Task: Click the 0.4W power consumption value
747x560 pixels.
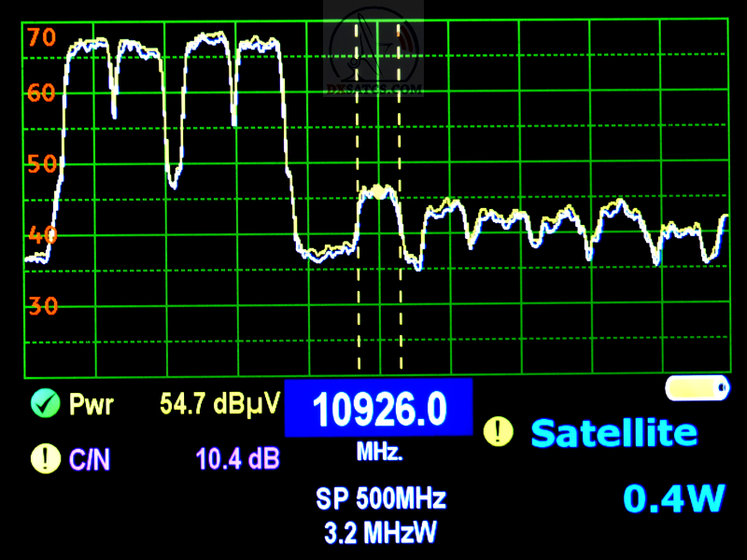Action: tap(674, 499)
